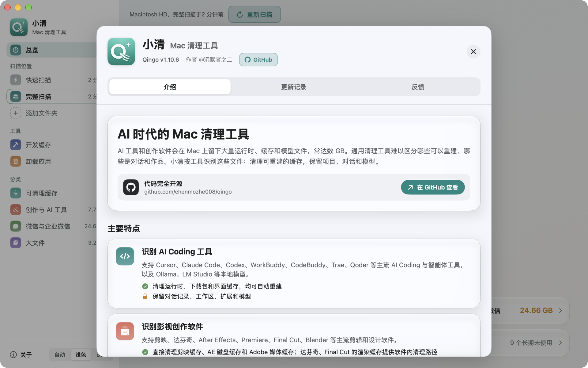The image size is (588, 368).
Task: Click the github.com/chenmozhe008/qingo link text
Action: click(188, 192)
